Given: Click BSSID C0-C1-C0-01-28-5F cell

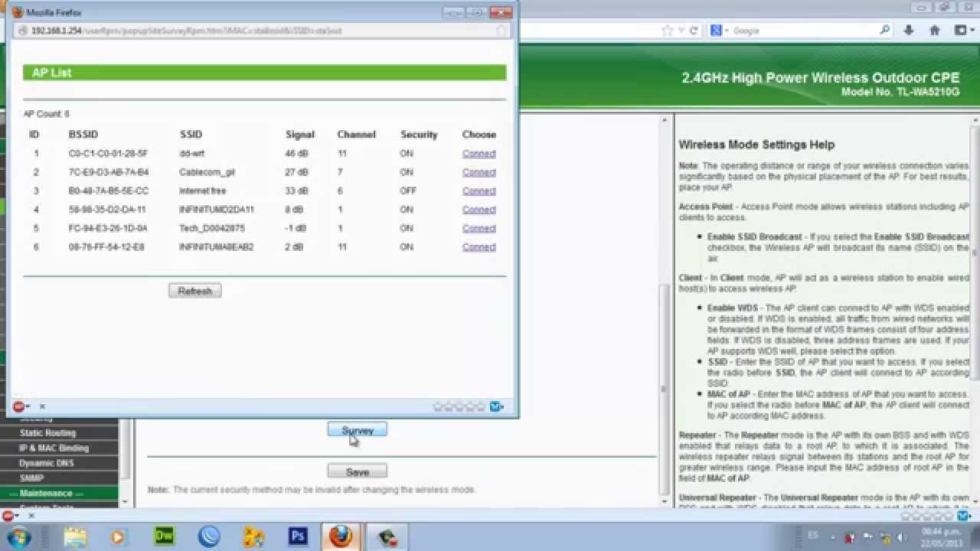Looking at the screenshot, I should (x=108, y=154).
